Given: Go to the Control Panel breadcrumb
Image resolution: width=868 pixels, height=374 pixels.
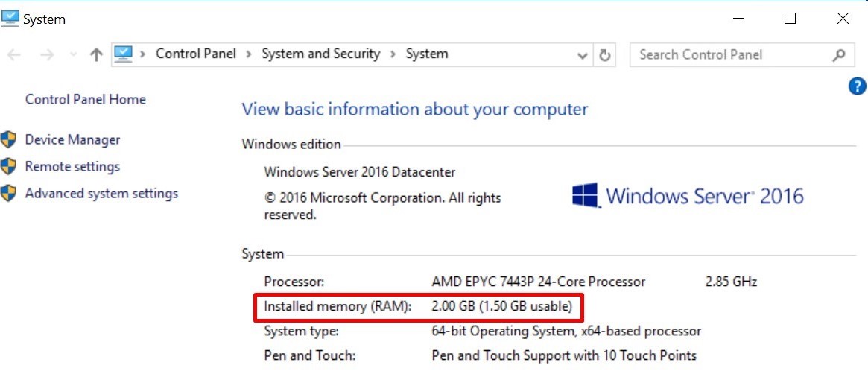Looking at the screenshot, I should coord(196,54).
